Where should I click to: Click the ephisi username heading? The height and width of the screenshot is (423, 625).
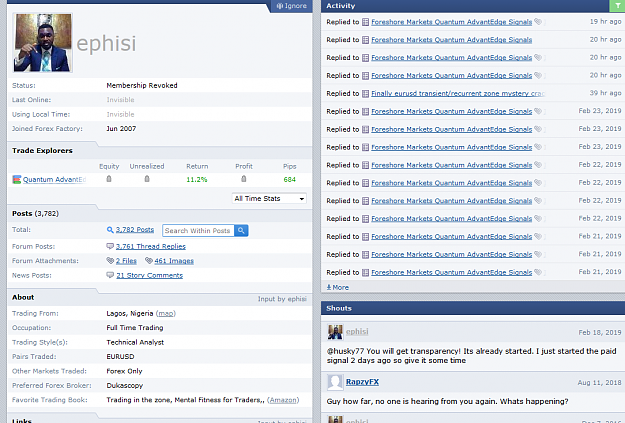[106, 43]
